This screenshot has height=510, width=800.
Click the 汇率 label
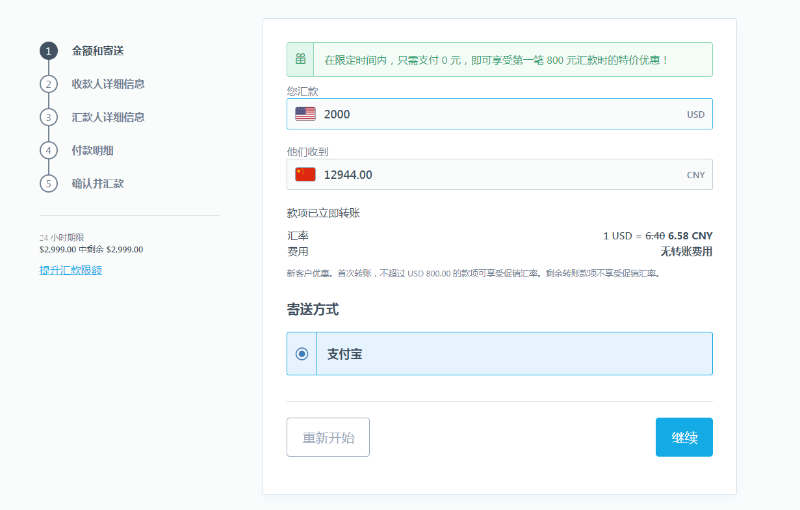tap(298, 236)
